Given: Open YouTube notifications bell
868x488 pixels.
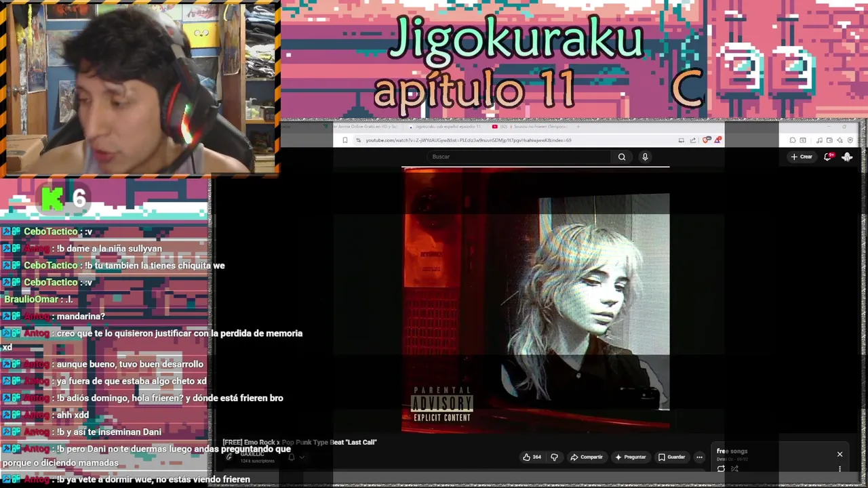Looking at the screenshot, I should pos(827,157).
